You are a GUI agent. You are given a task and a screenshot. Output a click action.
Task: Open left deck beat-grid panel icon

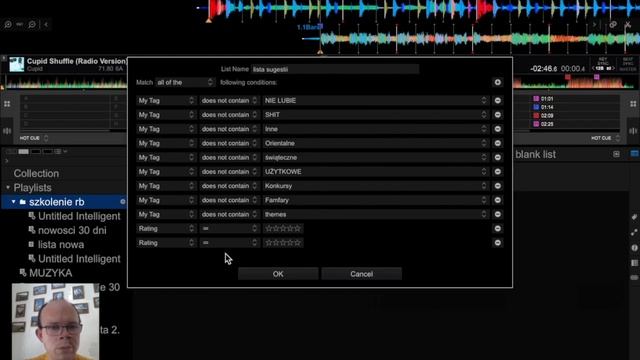pyautogui.click(x=7, y=131)
